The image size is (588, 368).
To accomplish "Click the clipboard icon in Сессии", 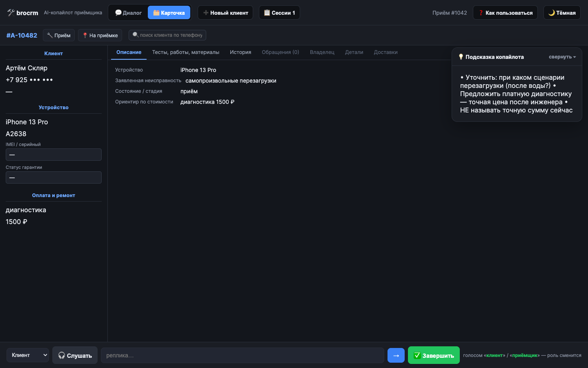I will point(267,13).
